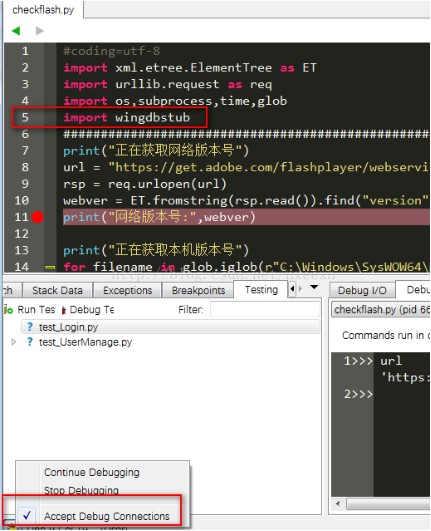Click the question mark icon beside test_Login.py
This screenshot has width=431, height=531.
coord(30,327)
